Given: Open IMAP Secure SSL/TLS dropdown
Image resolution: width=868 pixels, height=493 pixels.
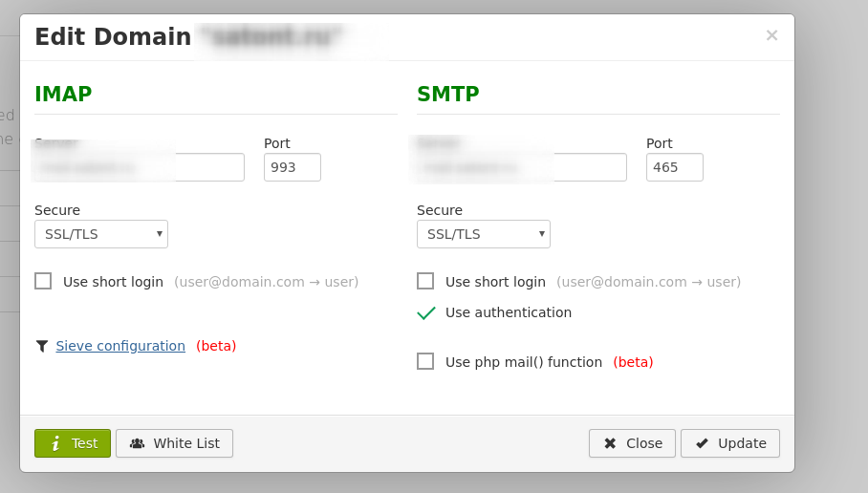Looking at the screenshot, I should click(x=101, y=234).
